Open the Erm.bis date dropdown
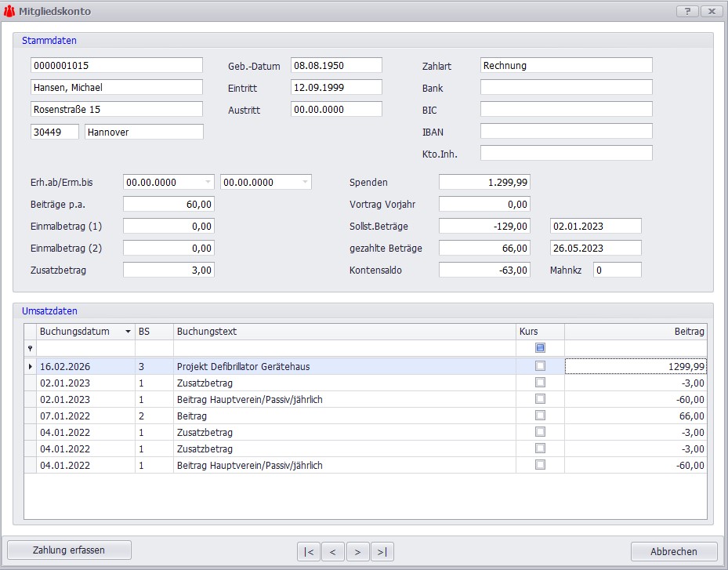 pos(305,182)
